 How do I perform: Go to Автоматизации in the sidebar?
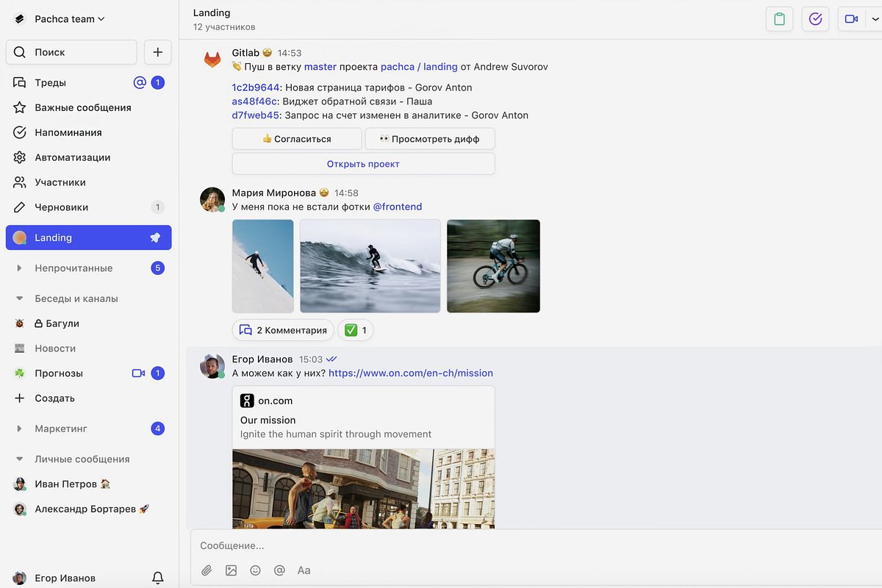(72, 157)
